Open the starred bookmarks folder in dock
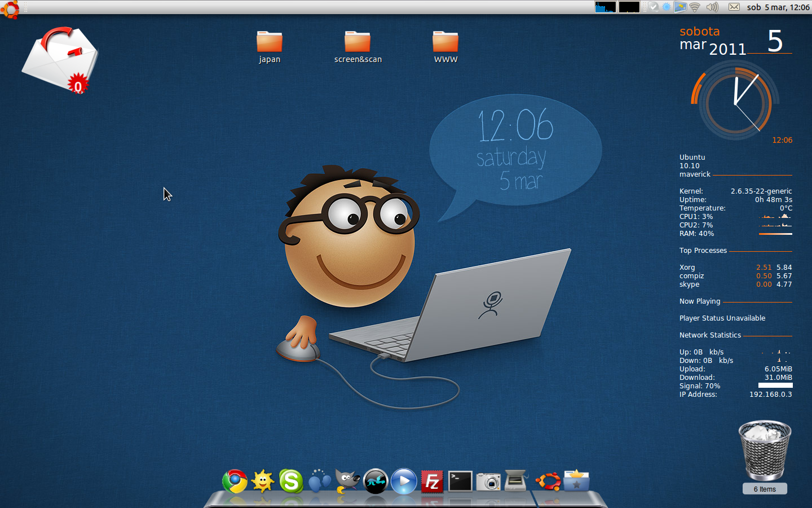The height and width of the screenshot is (508, 812). tap(576, 481)
